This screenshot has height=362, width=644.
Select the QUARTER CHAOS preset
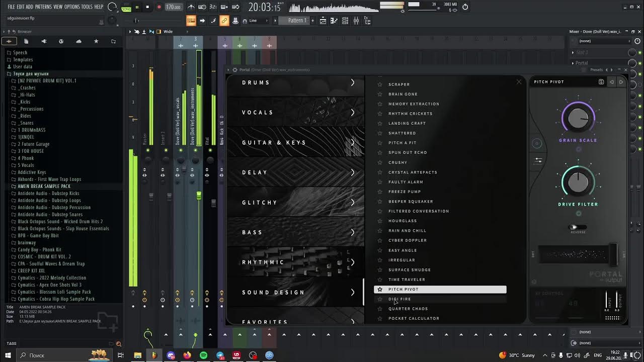pos(408,309)
